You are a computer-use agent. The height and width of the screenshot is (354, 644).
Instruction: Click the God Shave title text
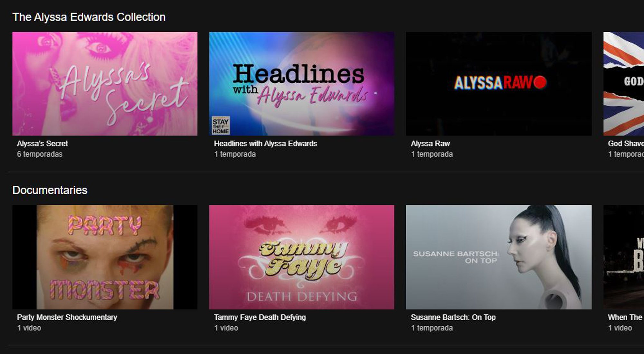pos(625,144)
